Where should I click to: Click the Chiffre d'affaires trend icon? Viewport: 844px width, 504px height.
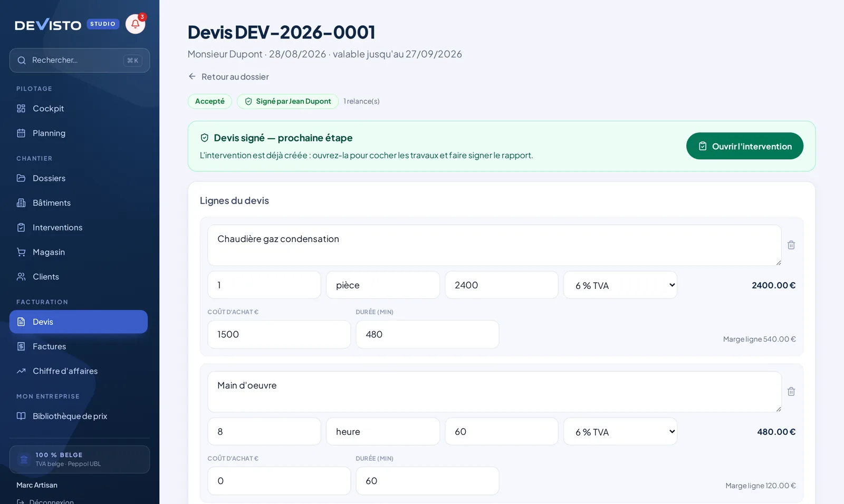pyautogui.click(x=21, y=371)
